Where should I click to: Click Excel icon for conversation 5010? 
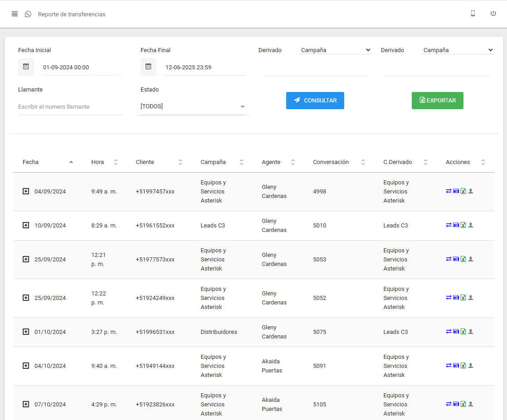463,225
